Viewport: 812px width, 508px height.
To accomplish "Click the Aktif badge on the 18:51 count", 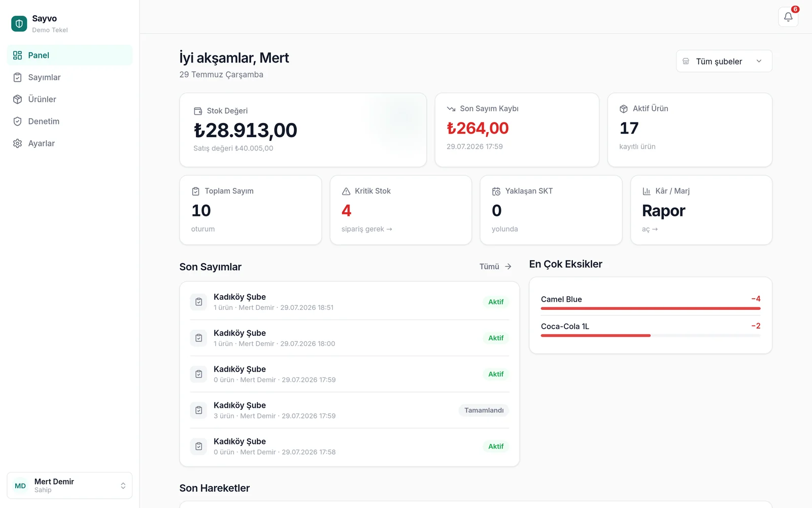I will tap(496, 302).
